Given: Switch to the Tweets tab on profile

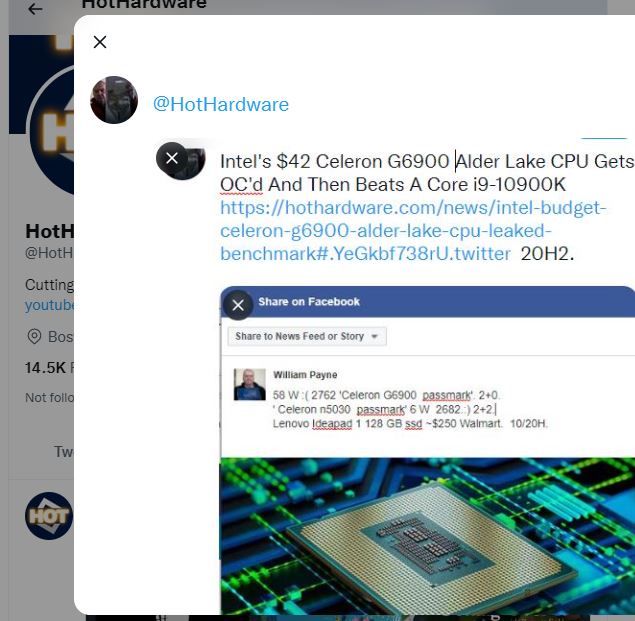Looking at the screenshot, I should (64, 451).
